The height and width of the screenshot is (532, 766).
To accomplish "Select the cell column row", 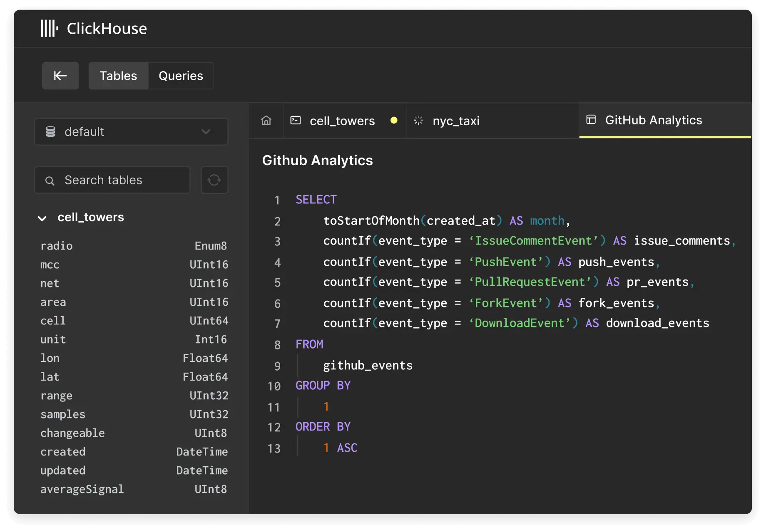I will pos(134,321).
